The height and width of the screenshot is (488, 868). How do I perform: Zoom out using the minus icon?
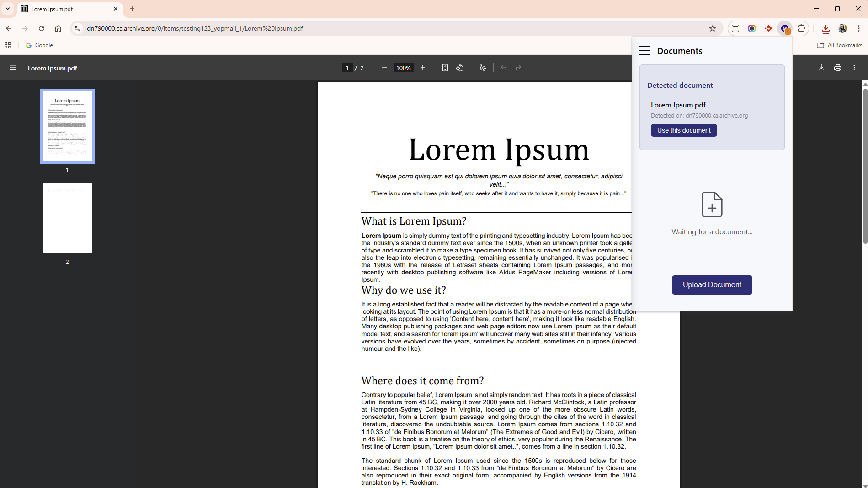[x=384, y=68]
